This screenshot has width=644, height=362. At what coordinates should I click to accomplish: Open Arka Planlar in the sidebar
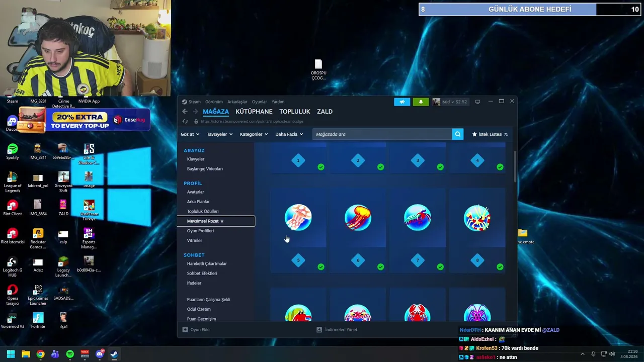point(198,202)
